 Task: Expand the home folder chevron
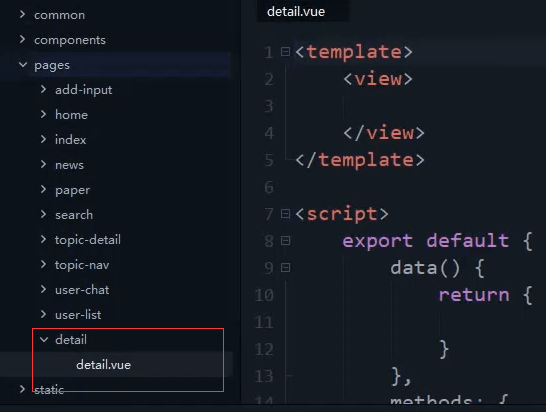43,114
